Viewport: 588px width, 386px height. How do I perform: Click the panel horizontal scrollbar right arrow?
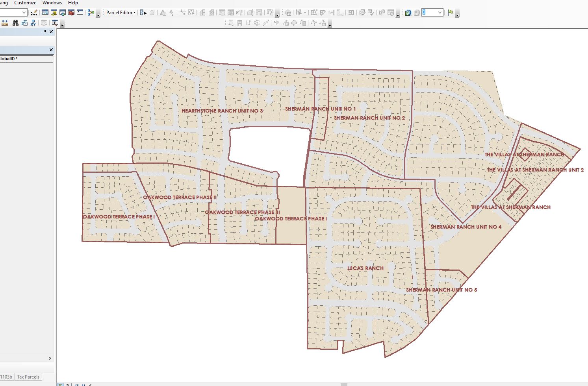pyautogui.click(x=50, y=358)
